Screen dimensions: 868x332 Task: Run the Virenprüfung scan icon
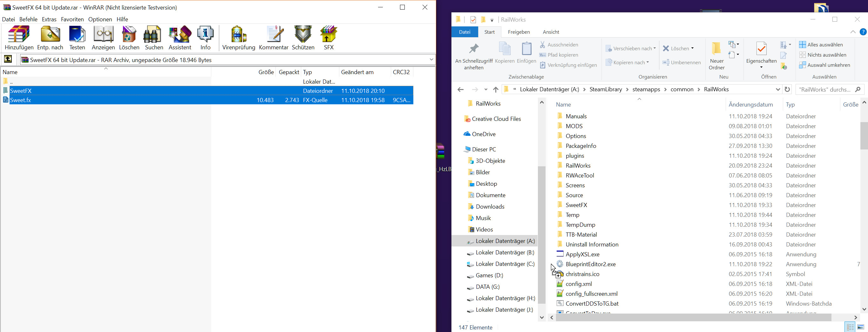[x=239, y=38]
